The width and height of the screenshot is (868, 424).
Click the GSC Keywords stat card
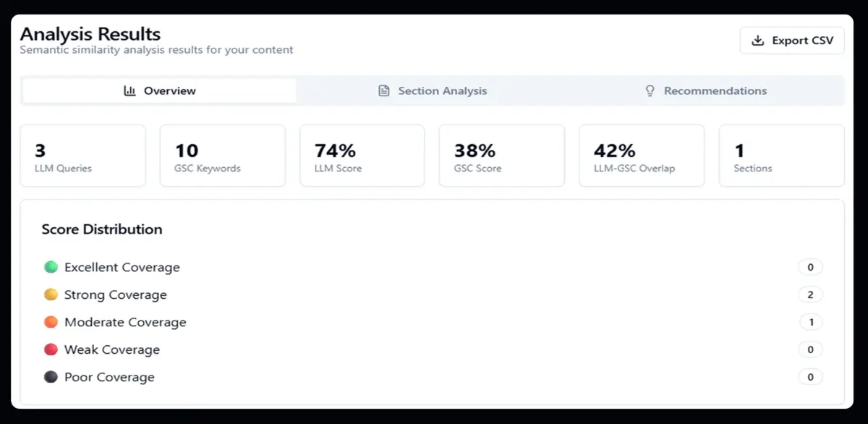coord(222,156)
